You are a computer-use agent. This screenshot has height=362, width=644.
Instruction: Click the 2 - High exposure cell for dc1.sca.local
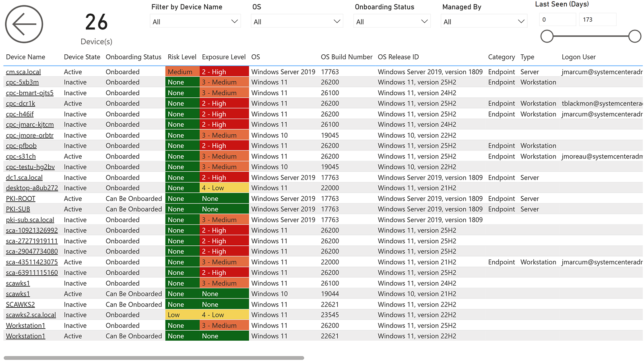(224, 177)
